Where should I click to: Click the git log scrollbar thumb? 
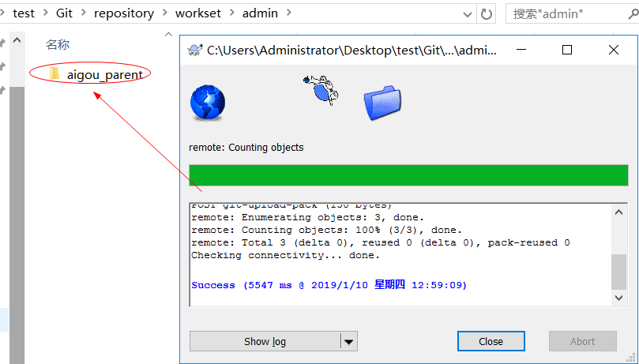pyautogui.click(x=618, y=272)
